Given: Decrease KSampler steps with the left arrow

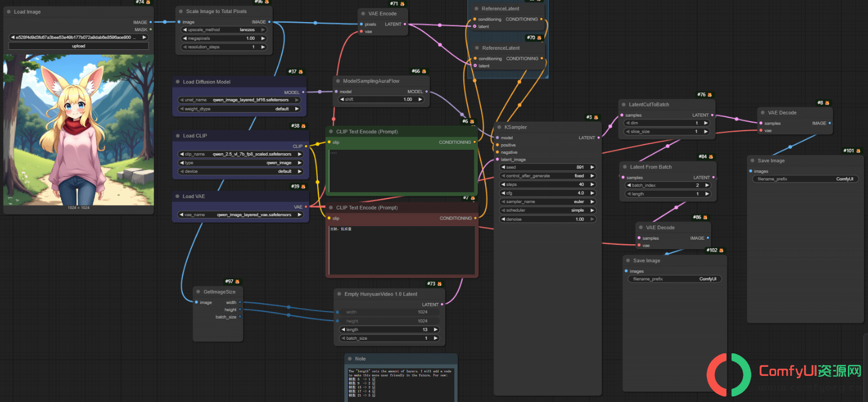Looking at the screenshot, I should click(504, 184).
